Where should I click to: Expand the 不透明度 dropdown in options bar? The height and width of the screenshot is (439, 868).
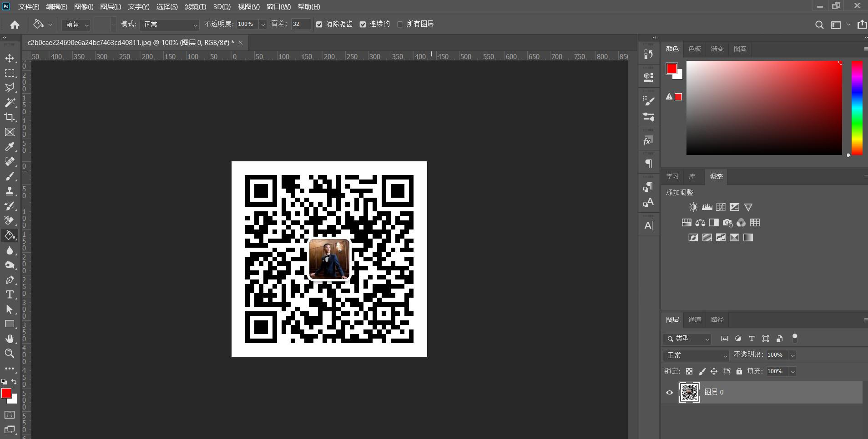pos(262,24)
